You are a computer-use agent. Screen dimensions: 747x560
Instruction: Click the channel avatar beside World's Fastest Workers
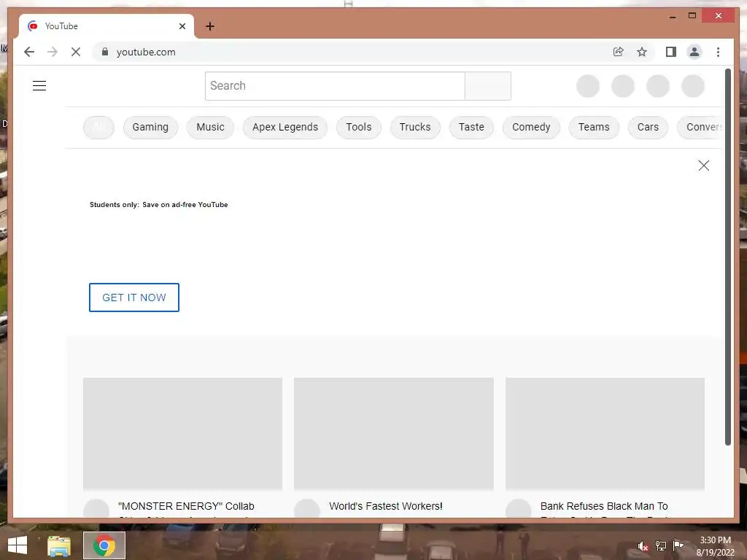pyautogui.click(x=307, y=508)
